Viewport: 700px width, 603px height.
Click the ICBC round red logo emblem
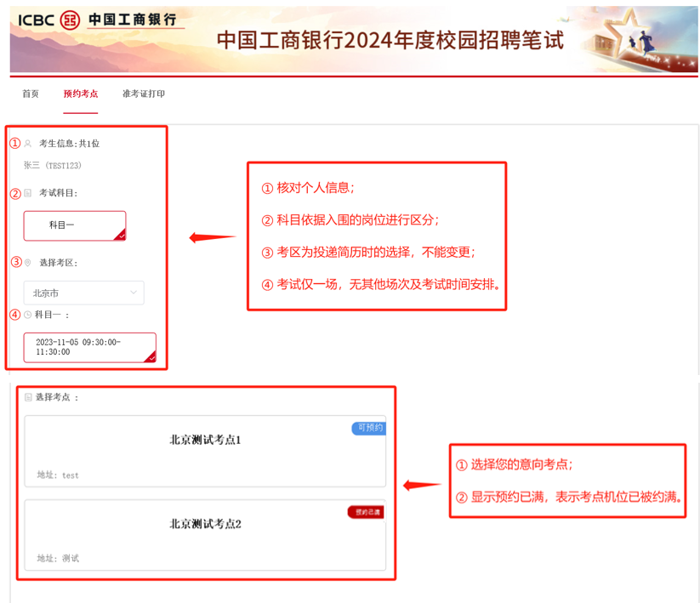(x=70, y=20)
